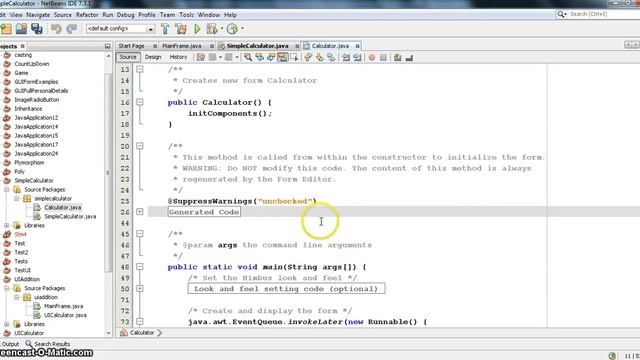Minimize the Projects panel
The image size is (640, 360).
(107, 46)
